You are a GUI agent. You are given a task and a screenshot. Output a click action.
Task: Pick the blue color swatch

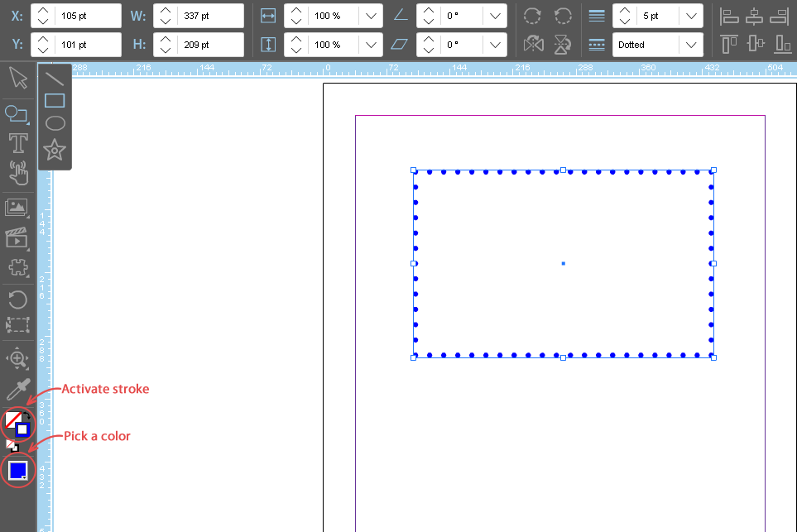[x=18, y=471]
